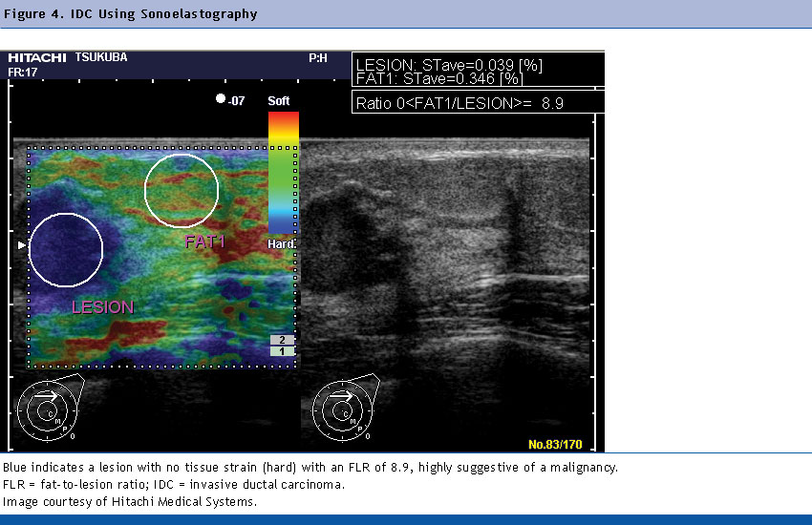Click the "Figure 4. IDC Using Sonoelastography" heading
Viewport: 812px width, 525px height.
[x=130, y=14]
